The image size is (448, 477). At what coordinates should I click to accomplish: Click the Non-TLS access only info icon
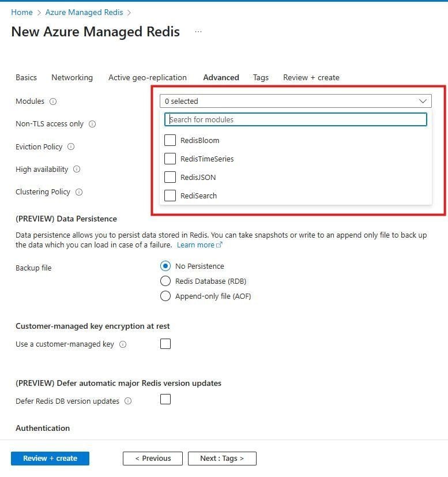click(x=92, y=123)
